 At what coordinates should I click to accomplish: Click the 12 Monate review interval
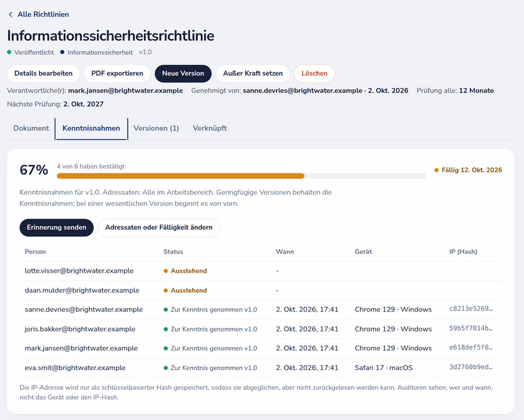pos(476,90)
